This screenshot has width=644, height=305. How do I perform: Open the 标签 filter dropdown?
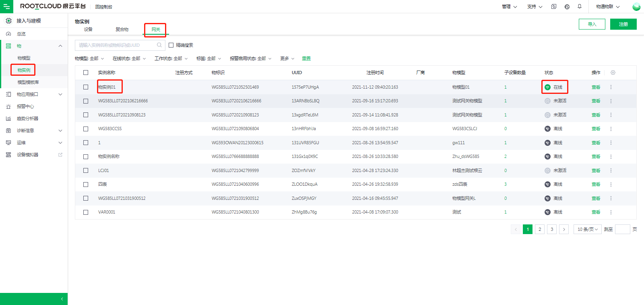click(x=208, y=58)
